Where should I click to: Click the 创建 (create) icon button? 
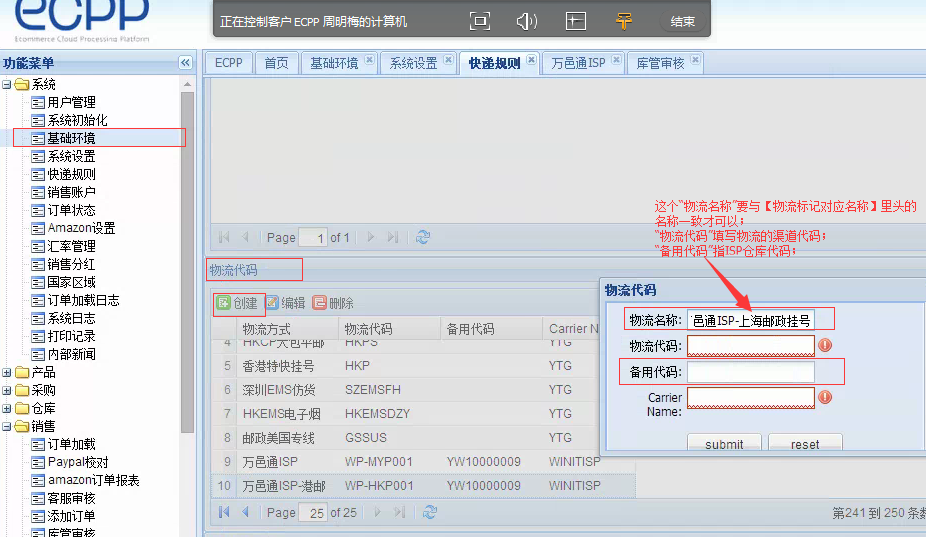pos(224,303)
